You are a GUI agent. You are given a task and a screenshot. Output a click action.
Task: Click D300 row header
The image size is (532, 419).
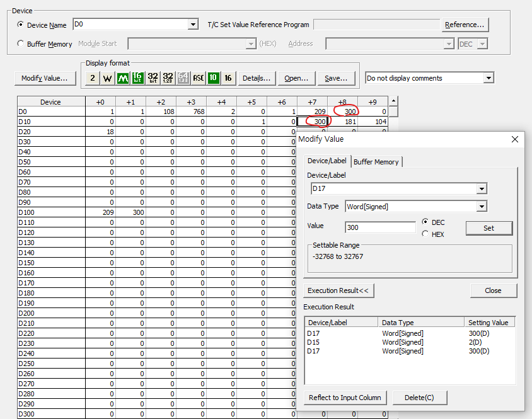[x=51, y=414]
